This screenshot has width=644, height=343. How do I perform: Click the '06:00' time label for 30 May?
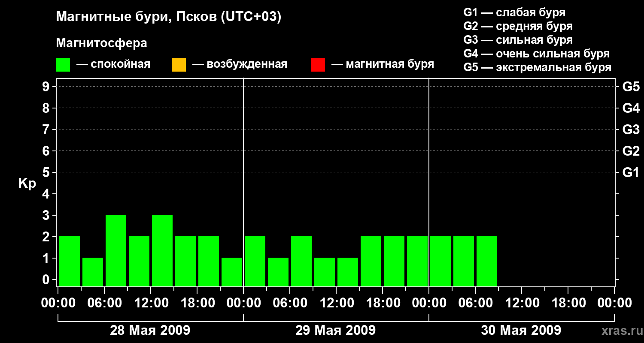[475, 303]
